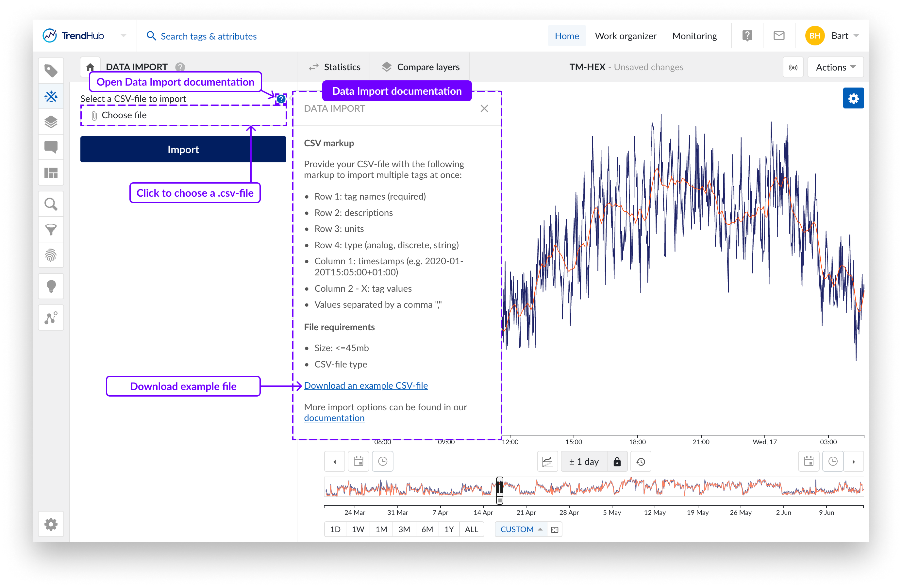Viewport: 902px width, 588px height.
Task: Click the lightbulb recommendations sidebar icon
Action: [x=51, y=286]
